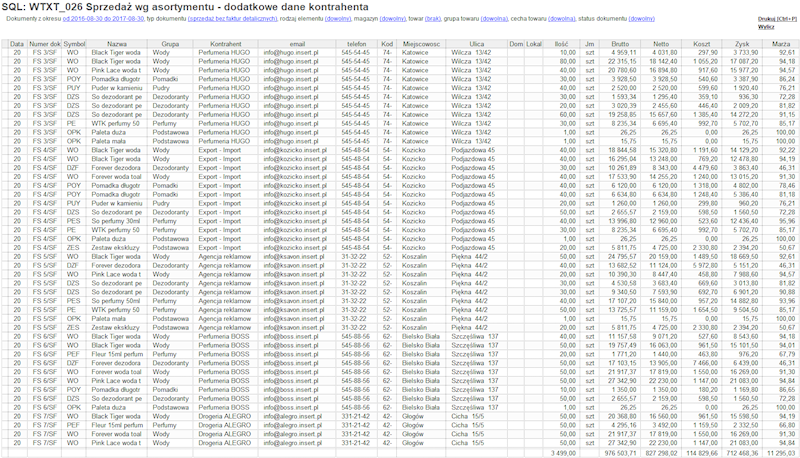
Task: Click the Nazwa column header
Action: point(117,44)
